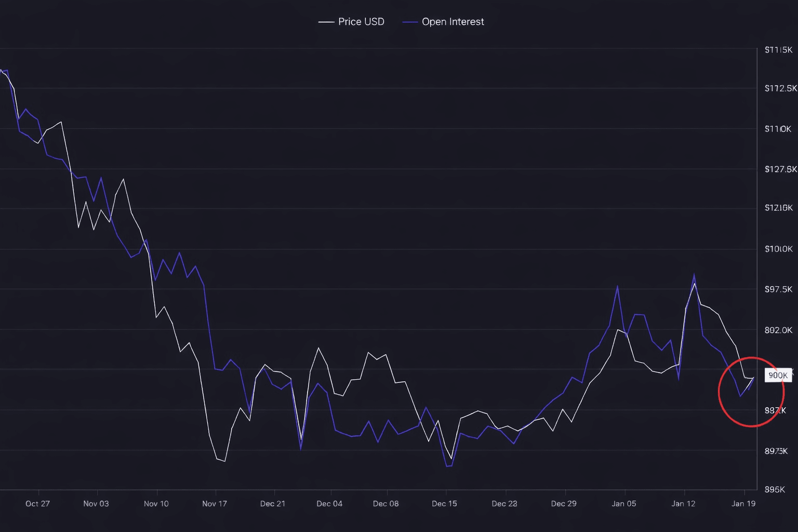Click the $97.5K price axis label
The height and width of the screenshot is (532, 798).
(x=778, y=289)
